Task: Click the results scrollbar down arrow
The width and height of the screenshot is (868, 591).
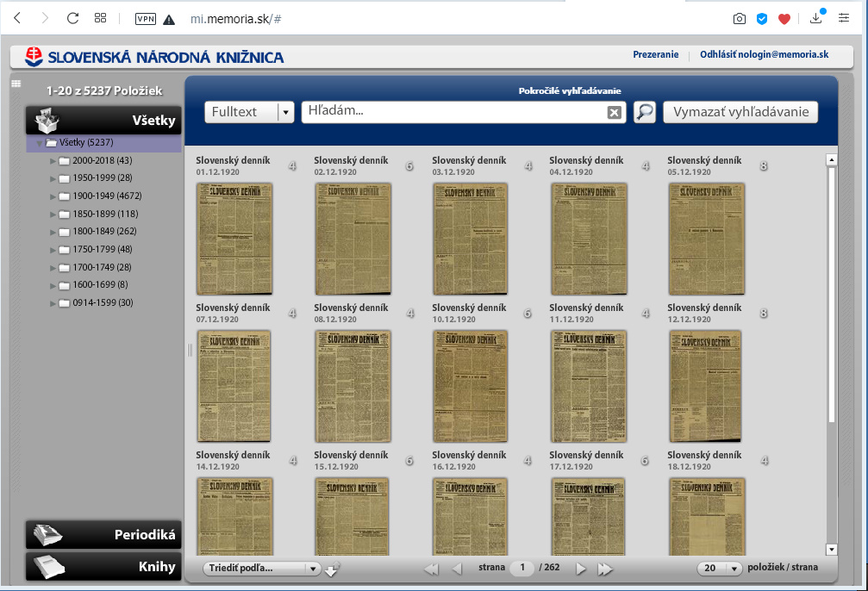Action: click(x=832, y=550)
